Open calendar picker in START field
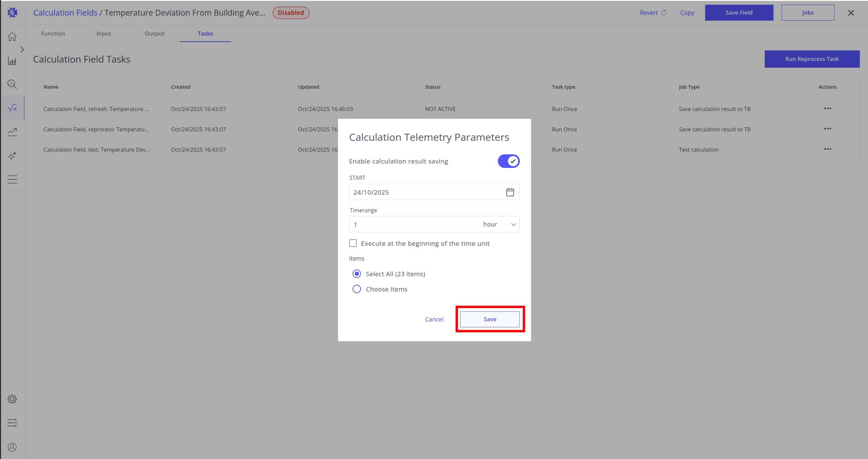 click(x=510, y=192)
